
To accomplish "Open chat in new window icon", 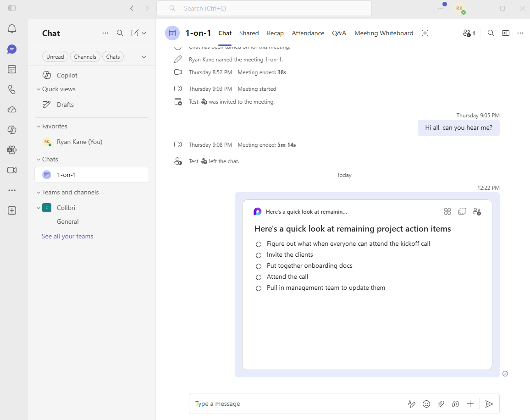I will click(506, 33).
